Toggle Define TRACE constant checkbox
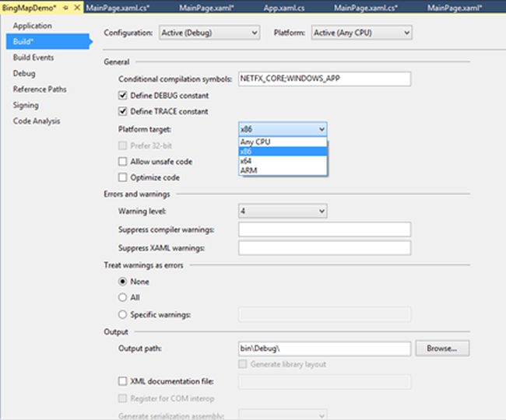Image resolution: width=506 pixels, height=420 pixels. pyautogui.click(x=123, y=111)
